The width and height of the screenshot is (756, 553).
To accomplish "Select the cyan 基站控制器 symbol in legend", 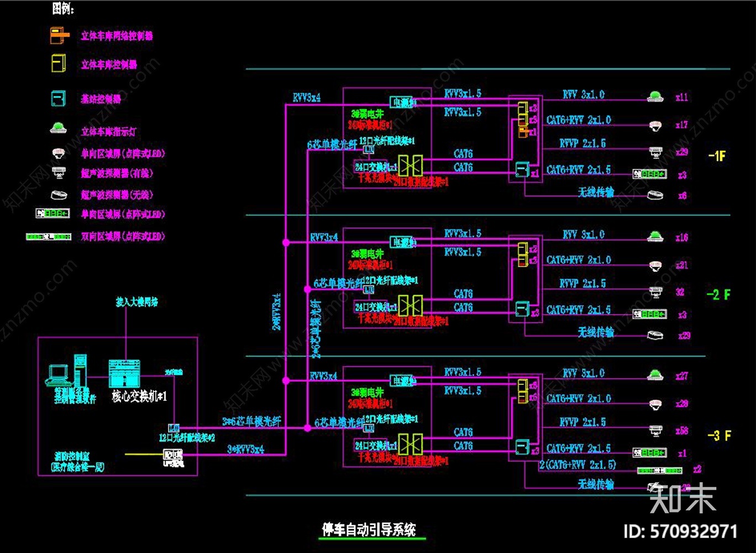I will [x=57, y=98].
